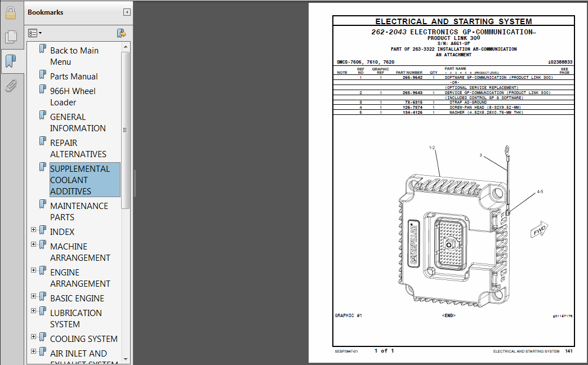
Task: Open the REPAIR ALTERNATIVES bookmark
Action: coord(78,148)
